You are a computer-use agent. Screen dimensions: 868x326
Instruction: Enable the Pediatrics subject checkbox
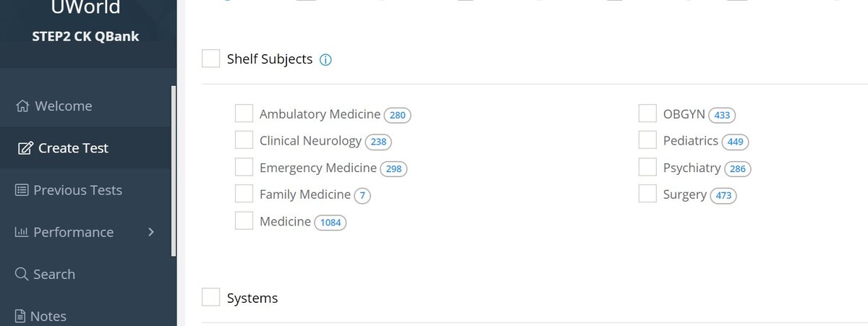coord(647,141)
